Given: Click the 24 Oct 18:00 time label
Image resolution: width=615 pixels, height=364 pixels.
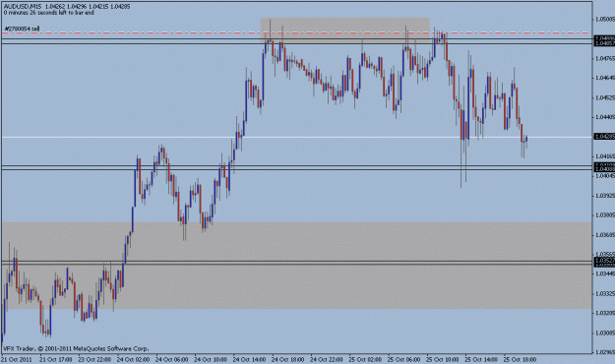Looking at the screenshot, I should [288, 359].
